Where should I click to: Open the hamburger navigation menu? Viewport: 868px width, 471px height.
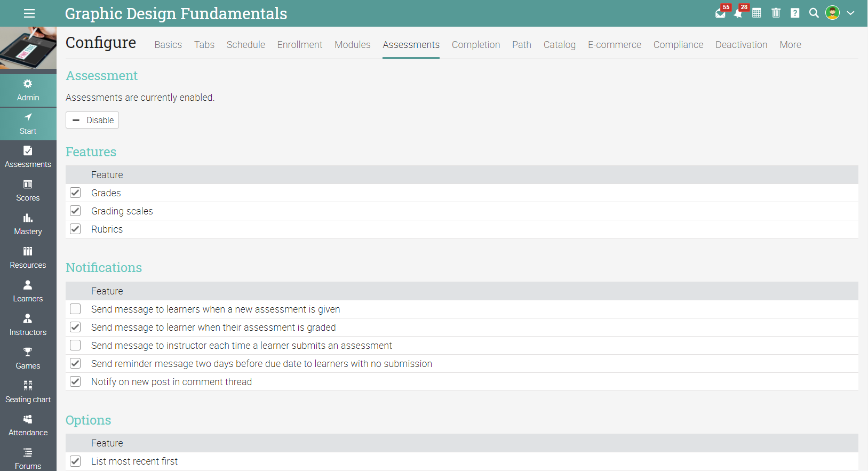29,13
